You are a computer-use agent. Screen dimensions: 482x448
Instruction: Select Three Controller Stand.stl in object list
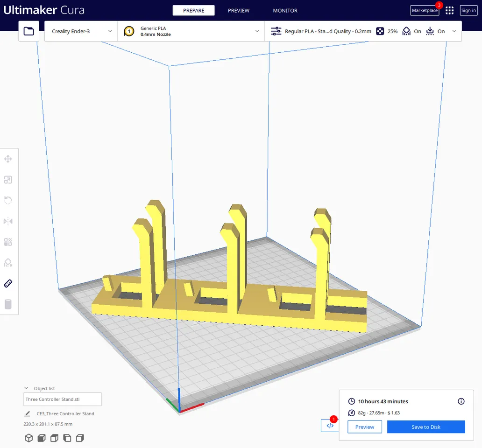pyautogui.click(x=63, y=399)
